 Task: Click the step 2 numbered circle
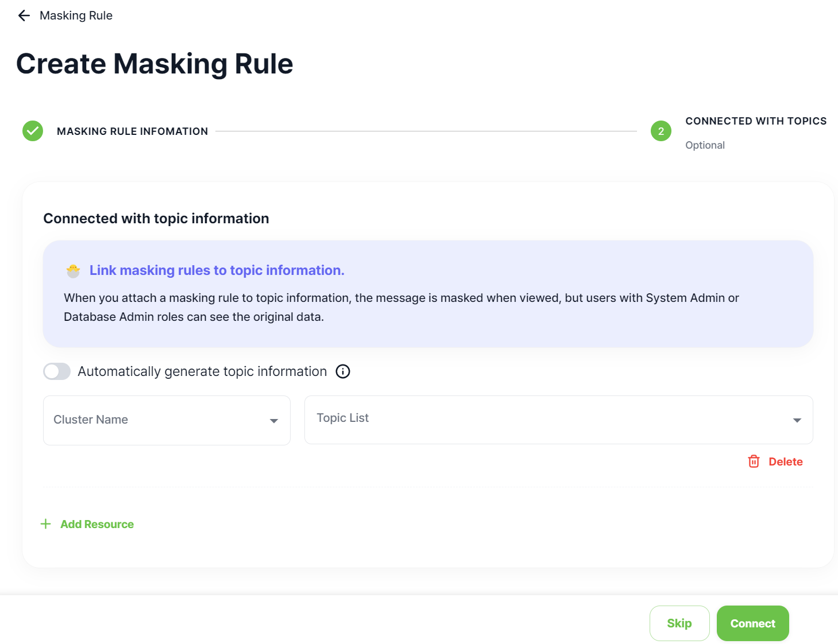661,131
